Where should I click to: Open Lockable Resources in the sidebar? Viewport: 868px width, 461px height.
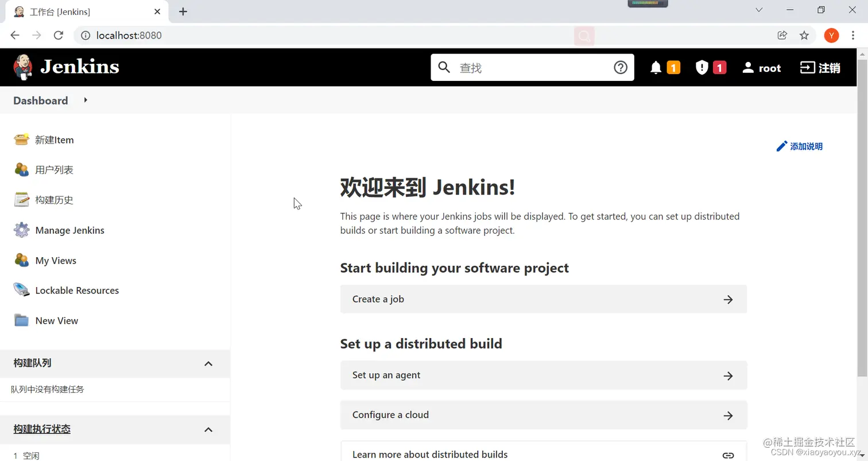pyautogui.click(x=77, y=290)
